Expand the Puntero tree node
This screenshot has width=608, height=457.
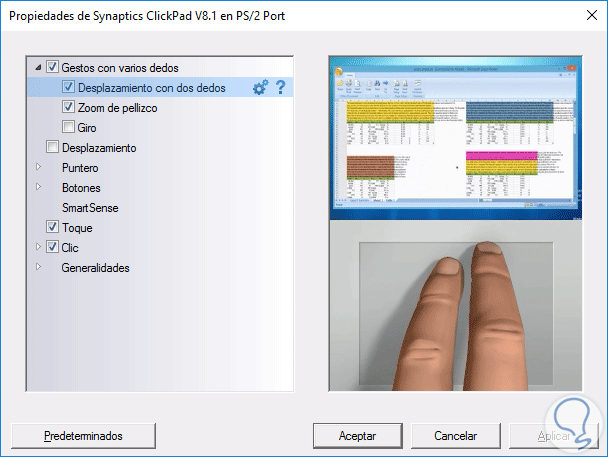[x=38, y=167]
